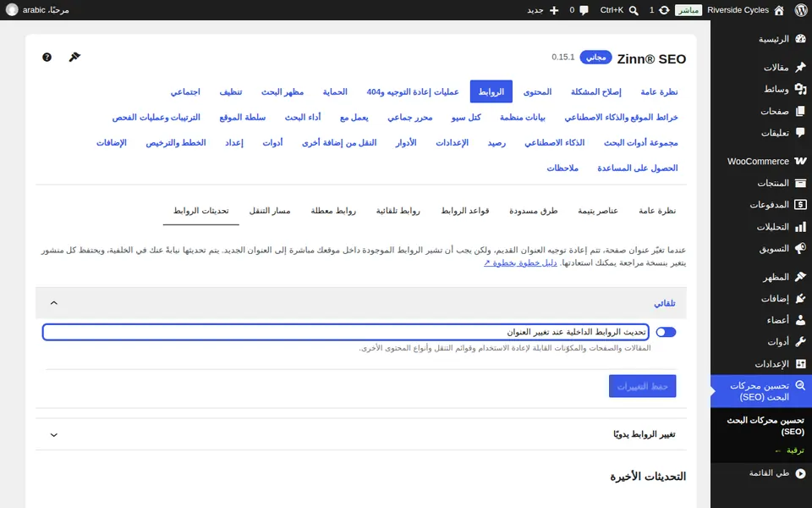Screen dimensions: 812x508
Task: Open مجموعة أدوات البحث tab
Action: click(640, 142)
